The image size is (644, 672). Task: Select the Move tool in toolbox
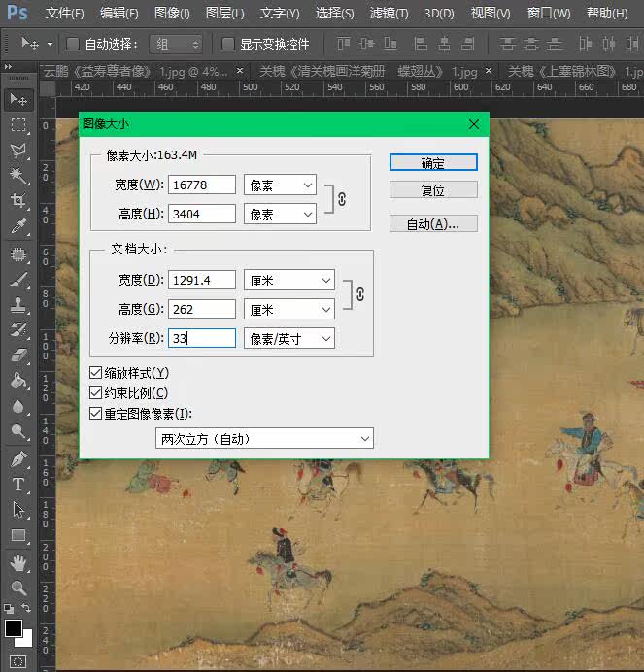point(18,99)
